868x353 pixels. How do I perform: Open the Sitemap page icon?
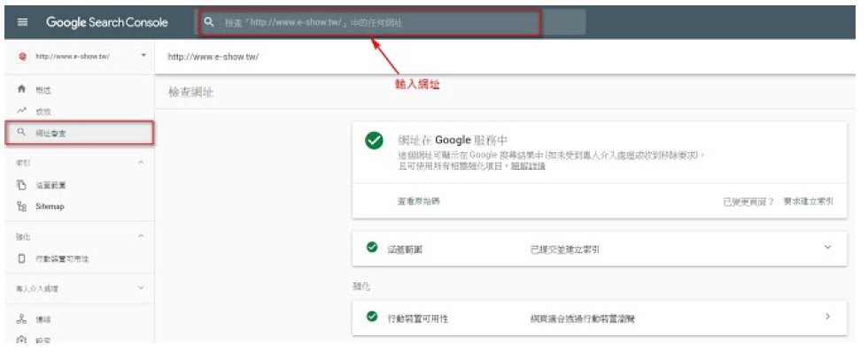22,206
